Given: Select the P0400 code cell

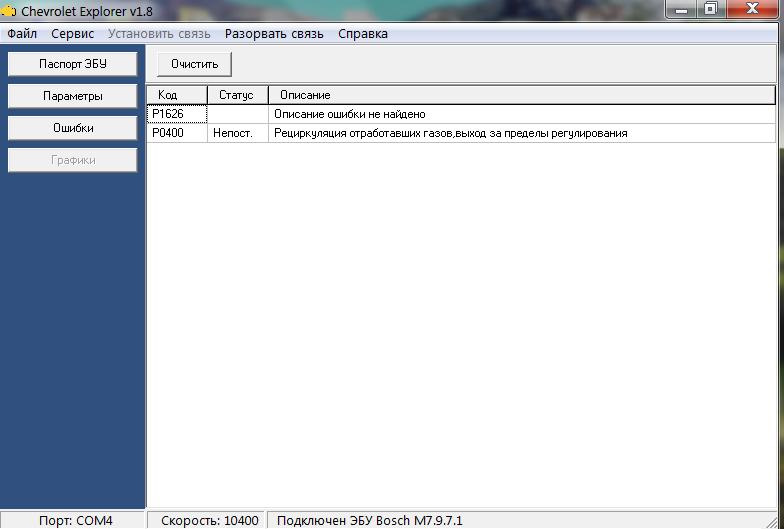Looking at the screenshot, I should [177, 133].
